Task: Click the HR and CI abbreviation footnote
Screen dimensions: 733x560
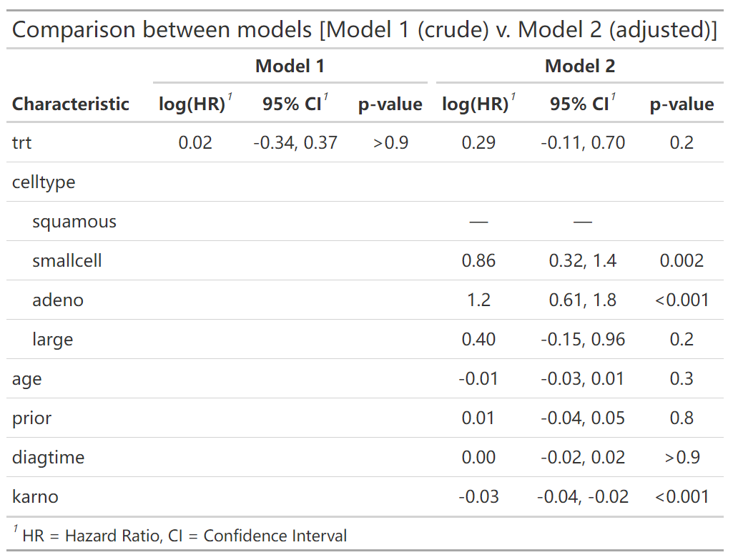Action: (179, 536)
